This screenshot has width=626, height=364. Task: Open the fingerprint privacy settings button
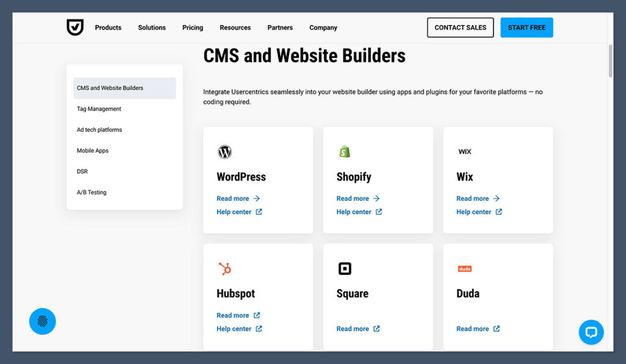42,321
